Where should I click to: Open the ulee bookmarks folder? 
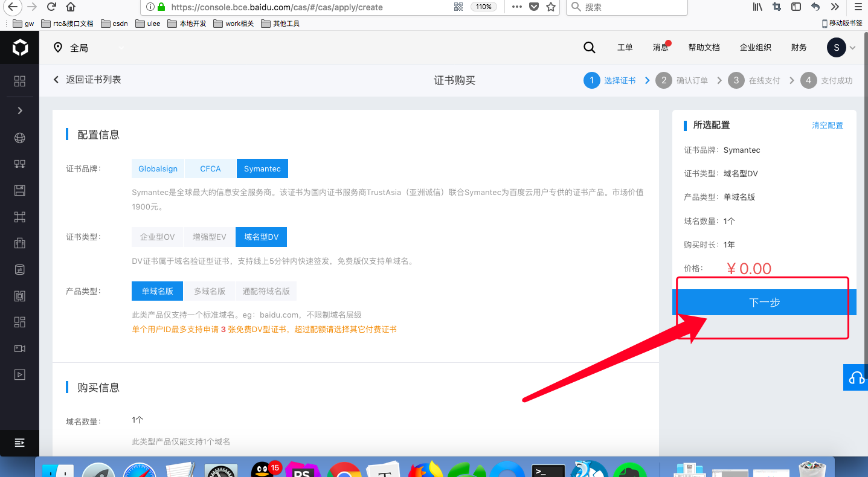tap(148, 24)
